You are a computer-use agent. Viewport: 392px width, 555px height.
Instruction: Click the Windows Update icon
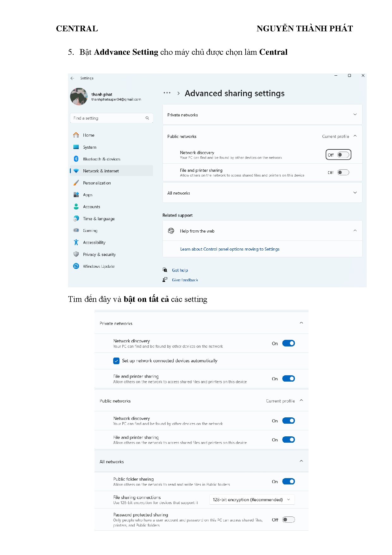(x=76, y=266)
